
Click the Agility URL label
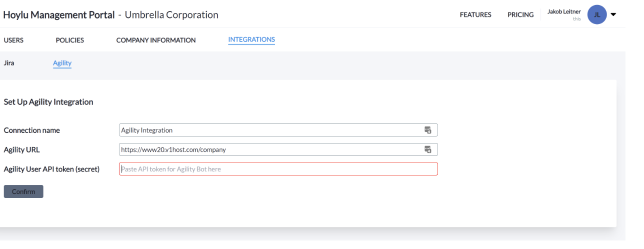21,149
